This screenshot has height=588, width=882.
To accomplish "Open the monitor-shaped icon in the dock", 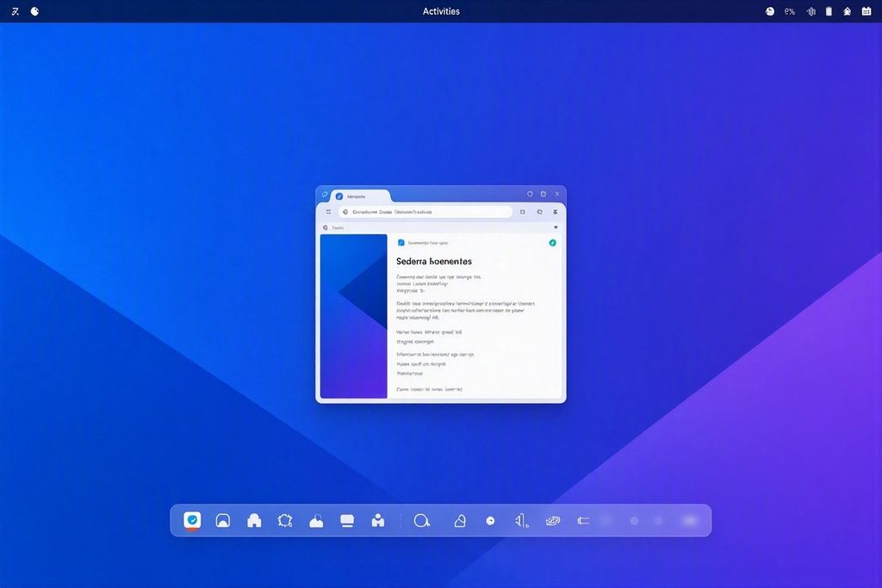I will [347, 521].
